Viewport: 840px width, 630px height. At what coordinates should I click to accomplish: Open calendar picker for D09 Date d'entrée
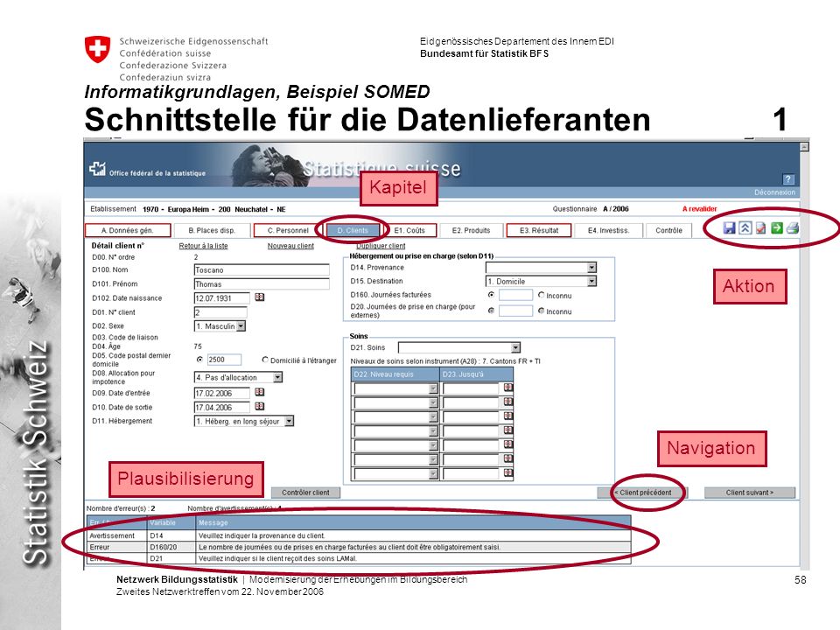coord(259,392)
